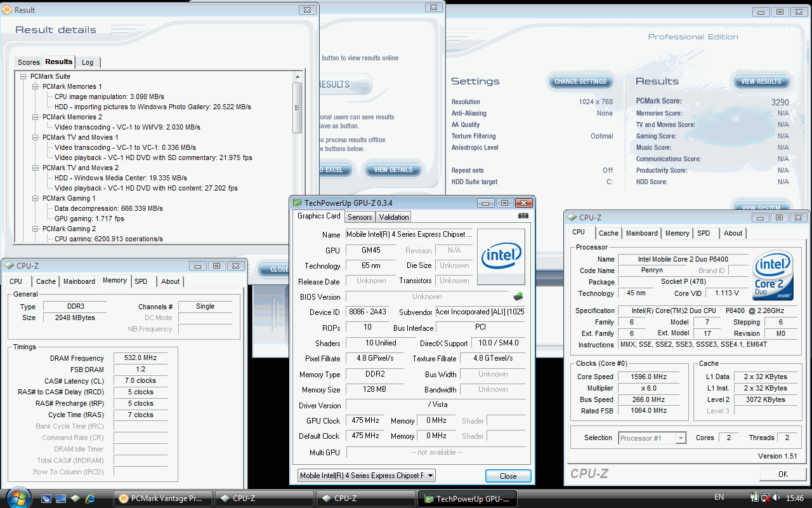The width and height of the screenshot is (812, 508).
Task: Open the Windows Start orb
Action: pyautogui.click(x=18, y=497)
